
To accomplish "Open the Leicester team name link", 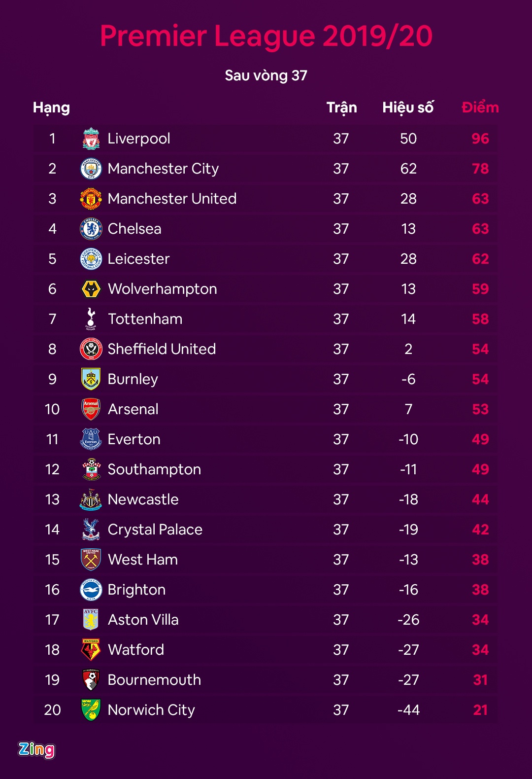I will (138, 259).
